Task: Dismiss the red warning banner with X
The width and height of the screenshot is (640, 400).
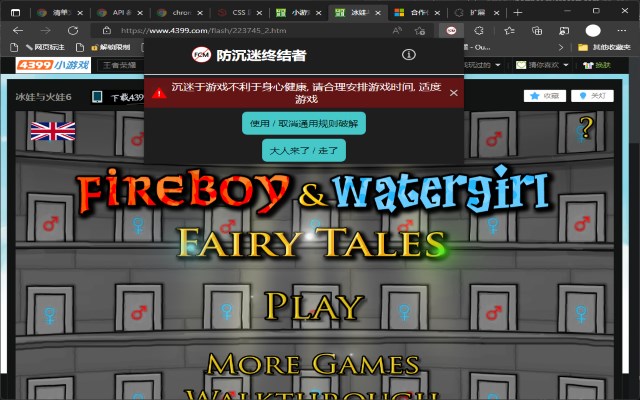Action: click(x=453, y=93)
